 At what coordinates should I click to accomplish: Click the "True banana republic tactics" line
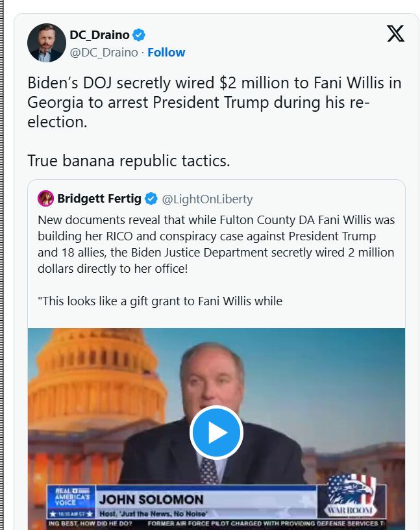tap(129, 160)
